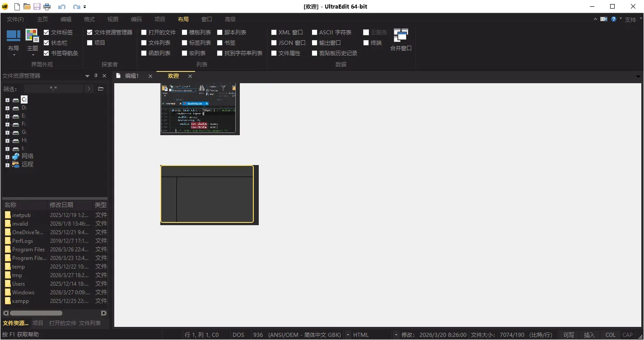Open the HTML syntax dropdown in status bar
644x340 pixels.
[x=396, y=335]
